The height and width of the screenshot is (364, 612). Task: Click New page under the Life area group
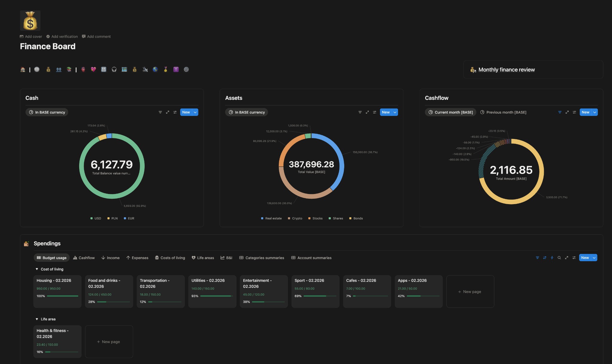109,341
